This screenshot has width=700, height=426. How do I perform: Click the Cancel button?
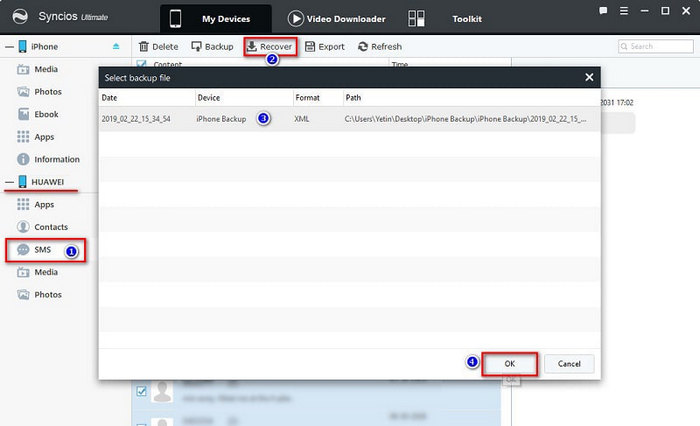pyautogui.click(x=569, y=363)
